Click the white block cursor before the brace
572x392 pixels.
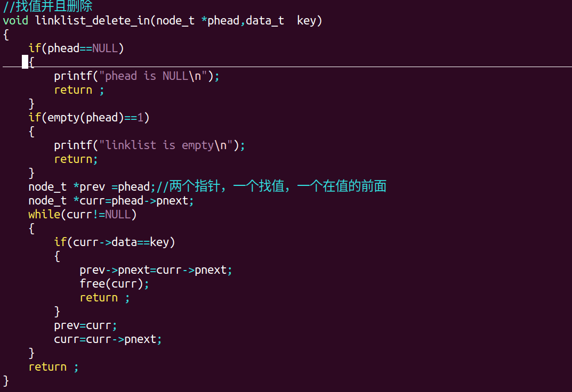25,62
